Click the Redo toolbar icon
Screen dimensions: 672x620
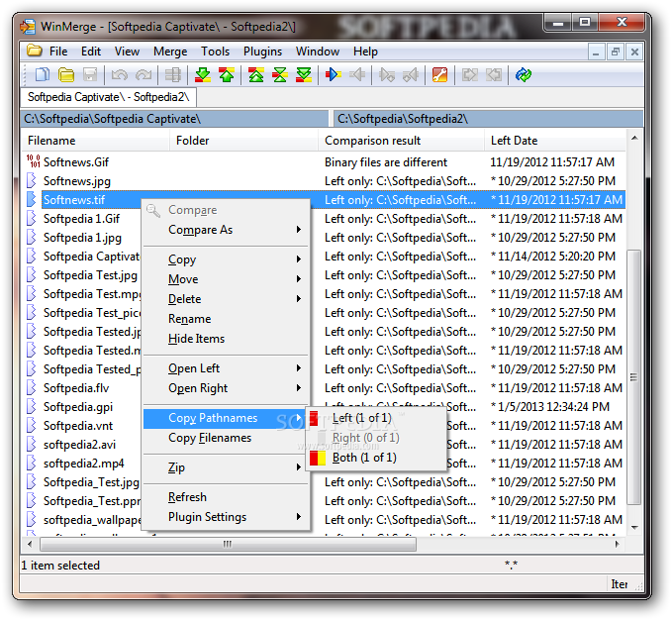pos(144,75)
